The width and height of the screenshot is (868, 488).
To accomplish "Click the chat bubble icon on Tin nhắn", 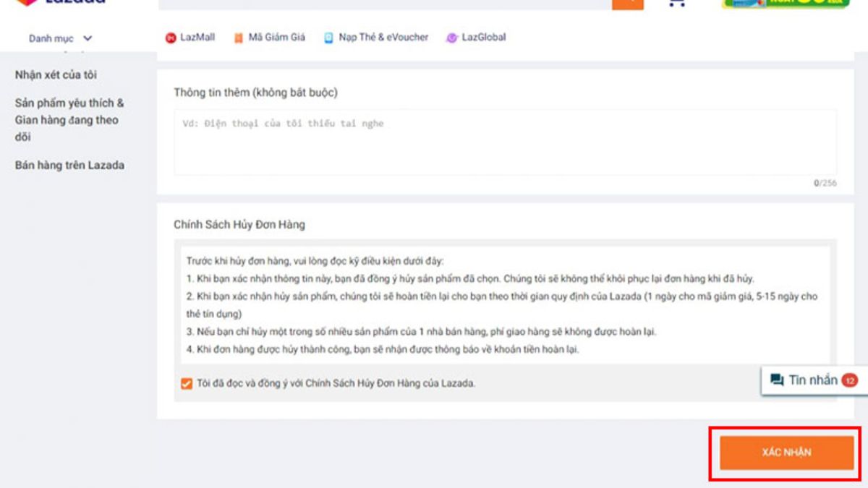I will point(776,380).
